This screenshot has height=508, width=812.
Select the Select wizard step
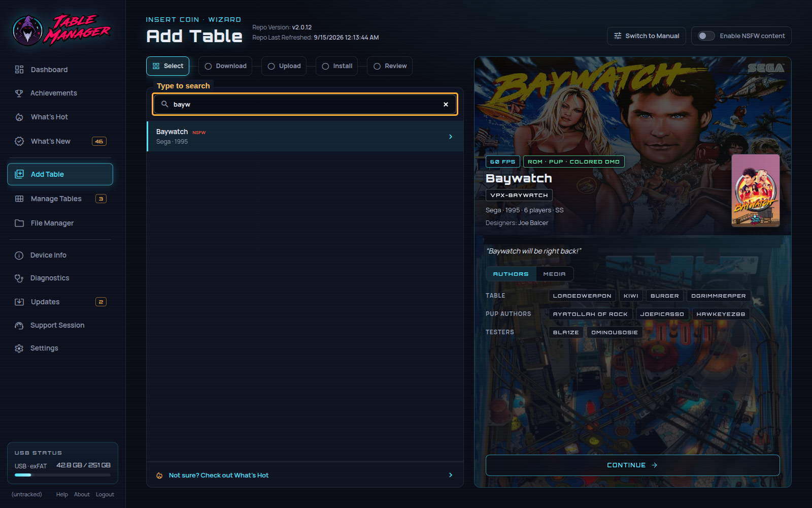(x=168, y=66)
